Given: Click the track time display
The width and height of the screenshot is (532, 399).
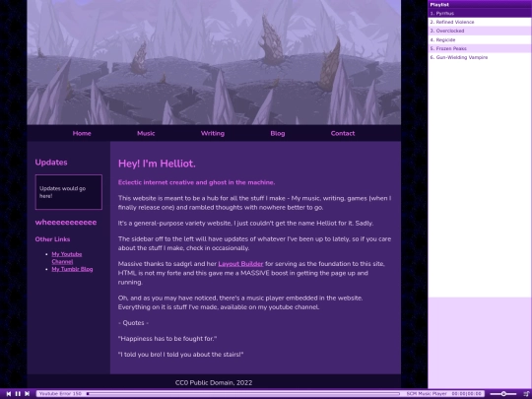Looking at the screenshot, I should [x=467, y=393].
